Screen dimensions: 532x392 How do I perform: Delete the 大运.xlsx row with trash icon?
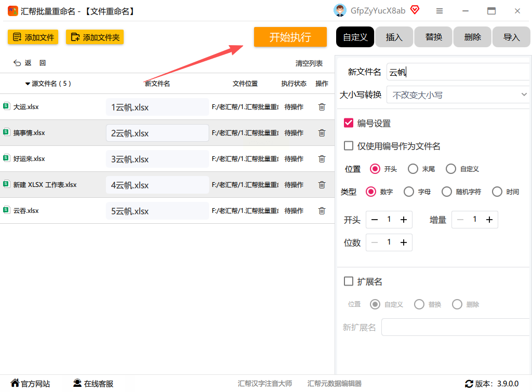pos(322,107)
